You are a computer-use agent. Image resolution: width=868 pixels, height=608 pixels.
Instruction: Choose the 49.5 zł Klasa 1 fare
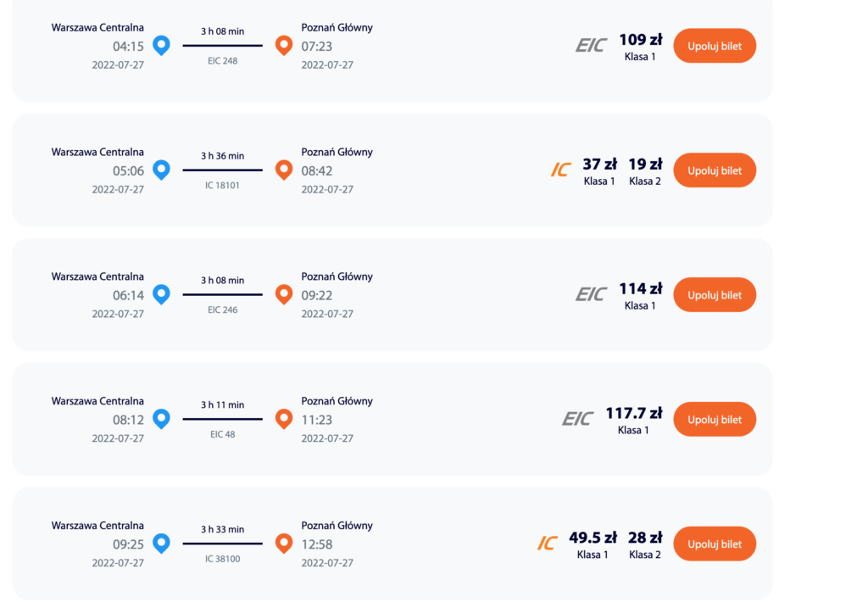coord(593,544)
